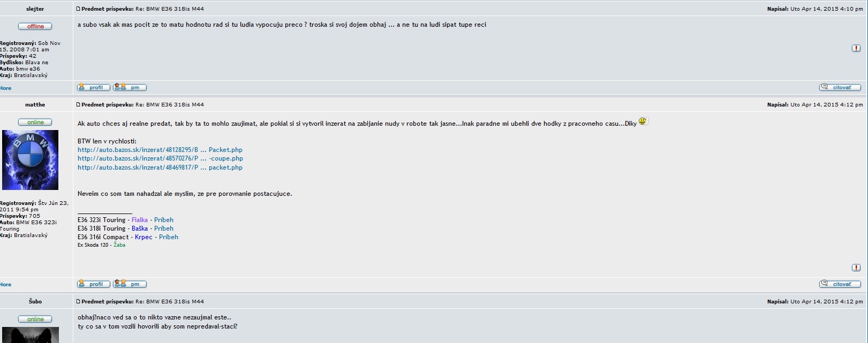
Task: Open the green Žaba link in matthe's signature
Action: coord(119,245)
